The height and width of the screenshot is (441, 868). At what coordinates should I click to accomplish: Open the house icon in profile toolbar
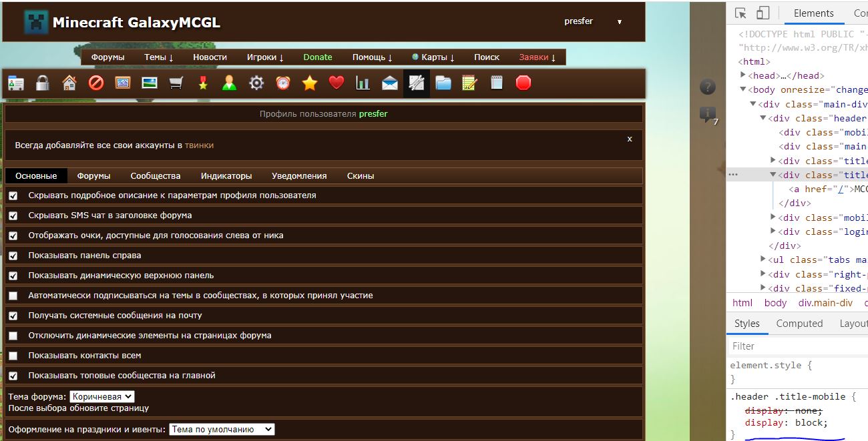click(69, 83)
